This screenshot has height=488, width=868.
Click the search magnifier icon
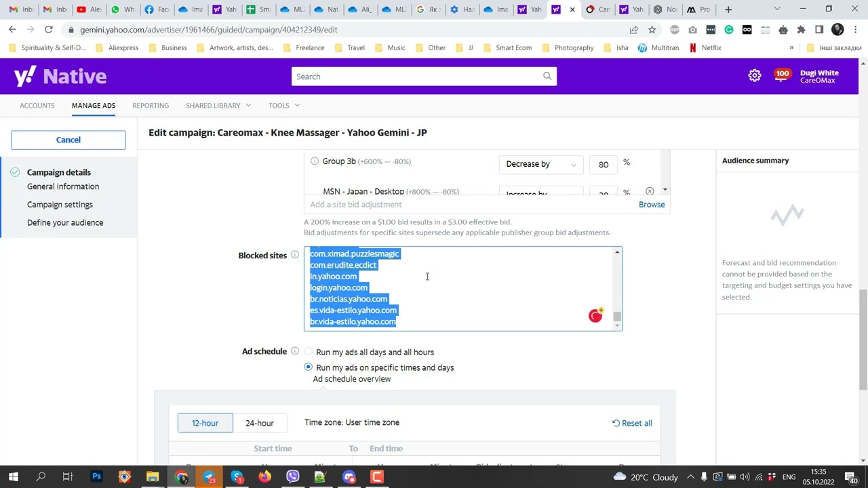[x=547, y=76]
